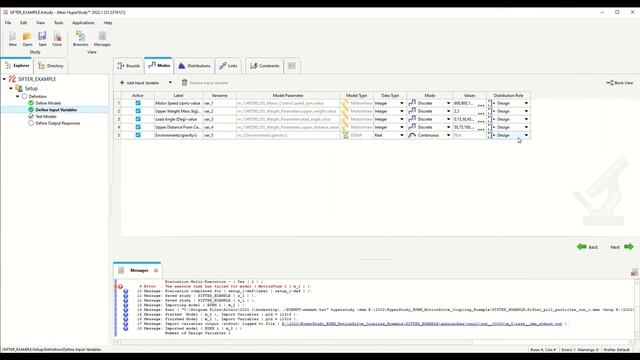Open Distribution Role dropdown for Motor Speed row
640x360 pixels.
pyautogui.click(x=526, y=103)
